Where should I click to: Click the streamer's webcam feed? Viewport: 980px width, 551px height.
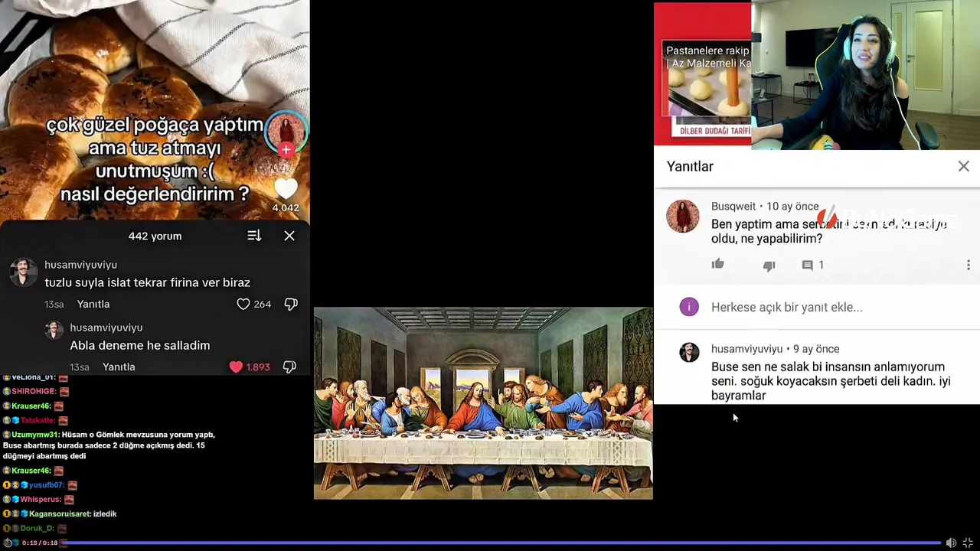coord(865,75)
